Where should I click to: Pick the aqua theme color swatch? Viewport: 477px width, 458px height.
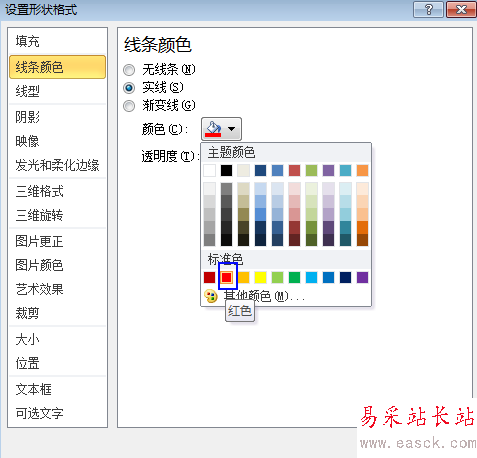(345, 170)
